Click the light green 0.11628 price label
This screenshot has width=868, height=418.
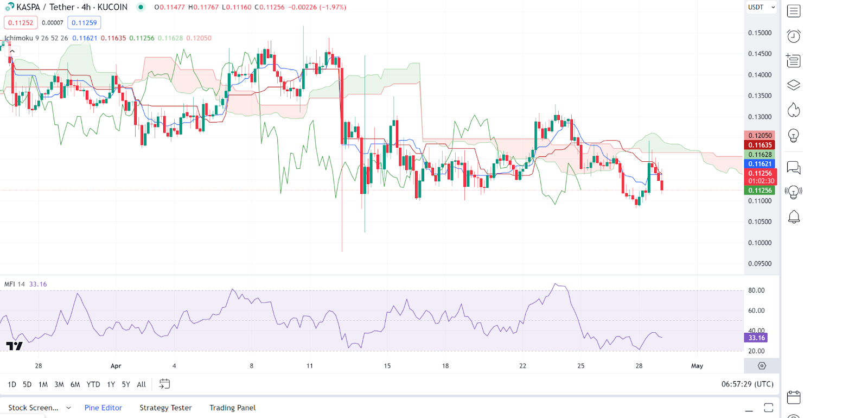point(759,154)
